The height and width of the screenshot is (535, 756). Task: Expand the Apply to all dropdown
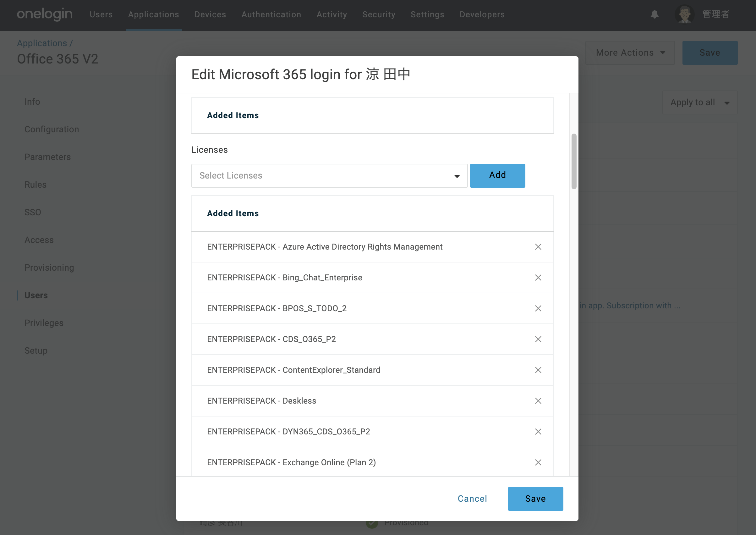pos(700,102)
